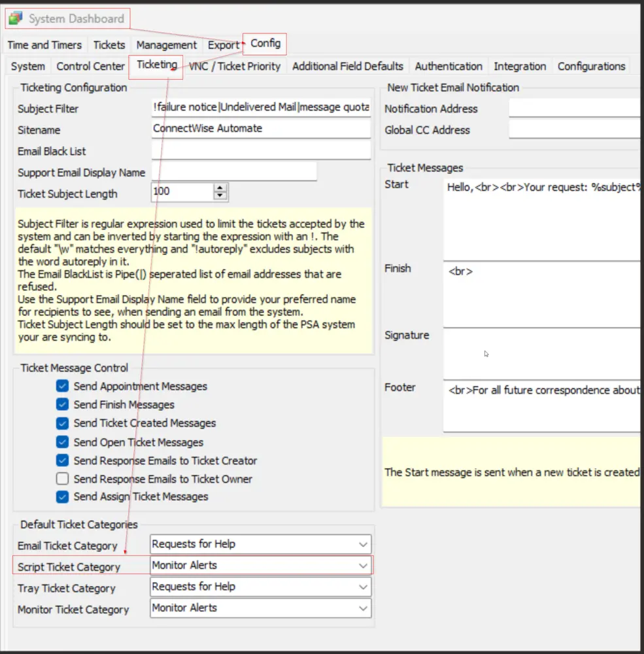
Task: Click the "Email Ticket Category" label
Action: point(67,545)
